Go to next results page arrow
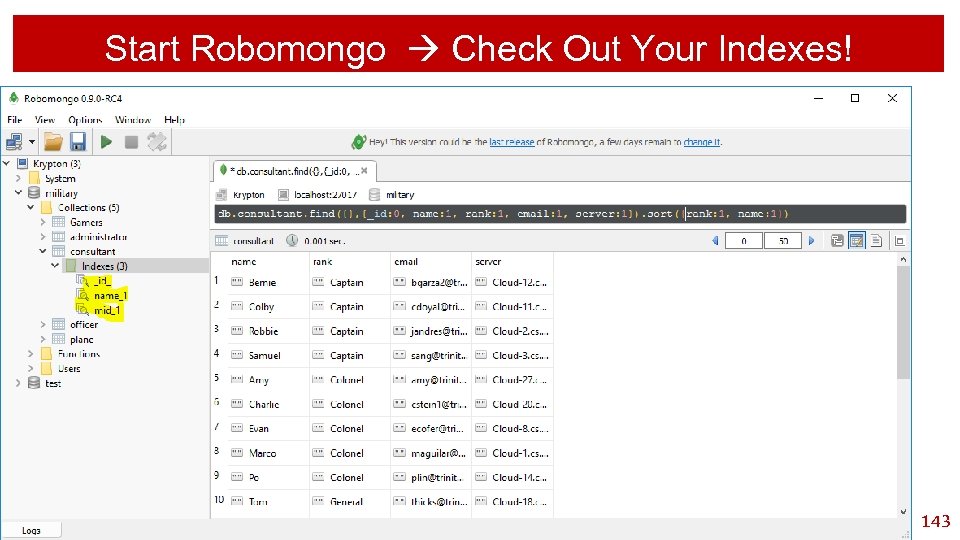The image size is (960, 540). [x=812, y=241]
